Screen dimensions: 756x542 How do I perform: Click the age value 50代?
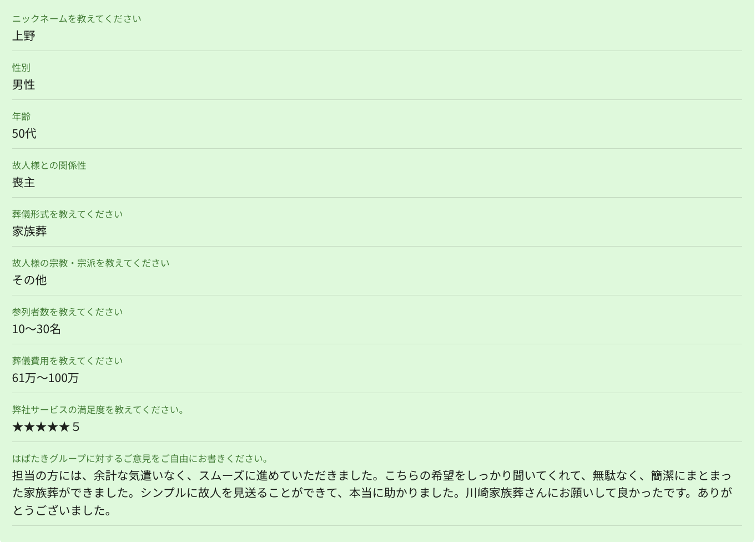[24, 133]
